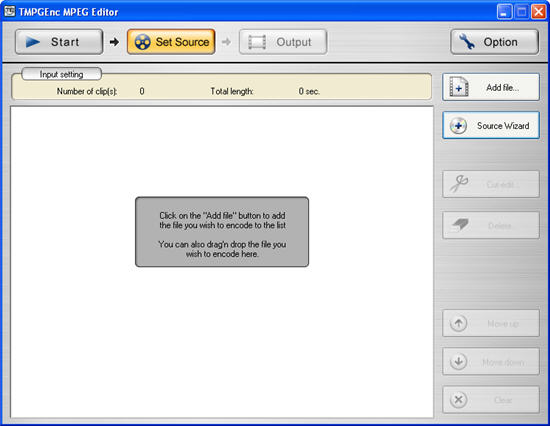Click the TMPGEnc title bar app icon

10,11
